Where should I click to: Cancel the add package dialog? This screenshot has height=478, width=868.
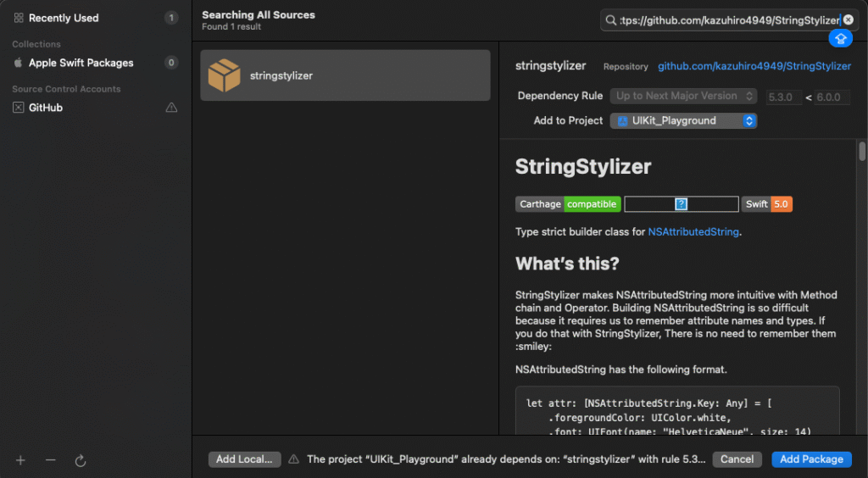pyautogui.click(x=737, y=459)
